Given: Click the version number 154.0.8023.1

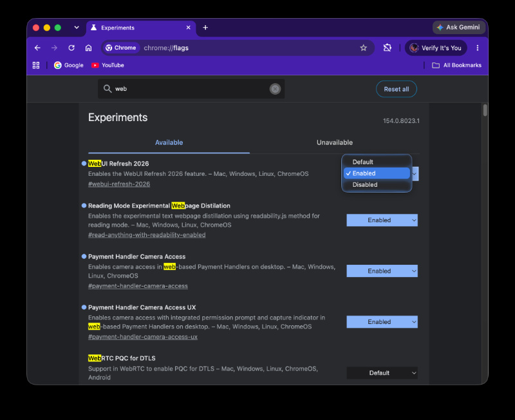Looking at the screenshot, I should (x=400, y=121).
